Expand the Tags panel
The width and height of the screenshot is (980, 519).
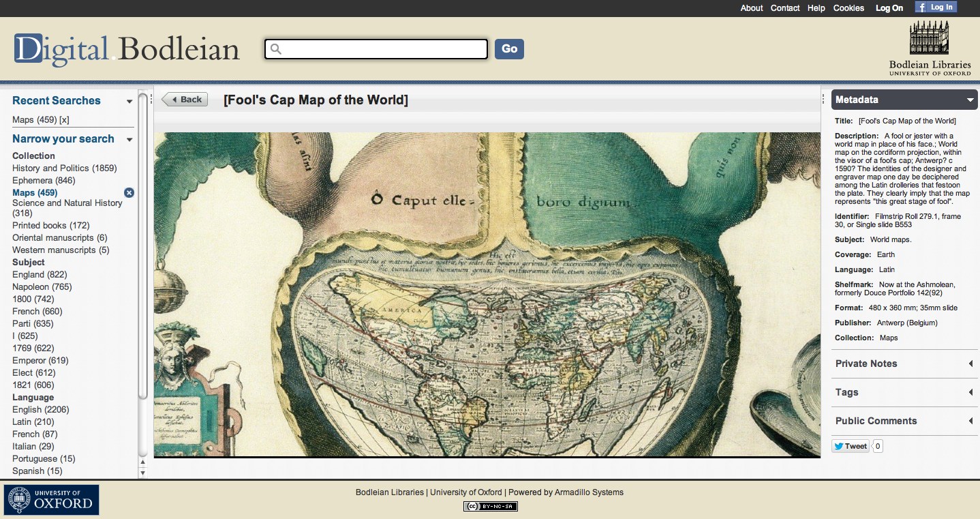[904, 392]
